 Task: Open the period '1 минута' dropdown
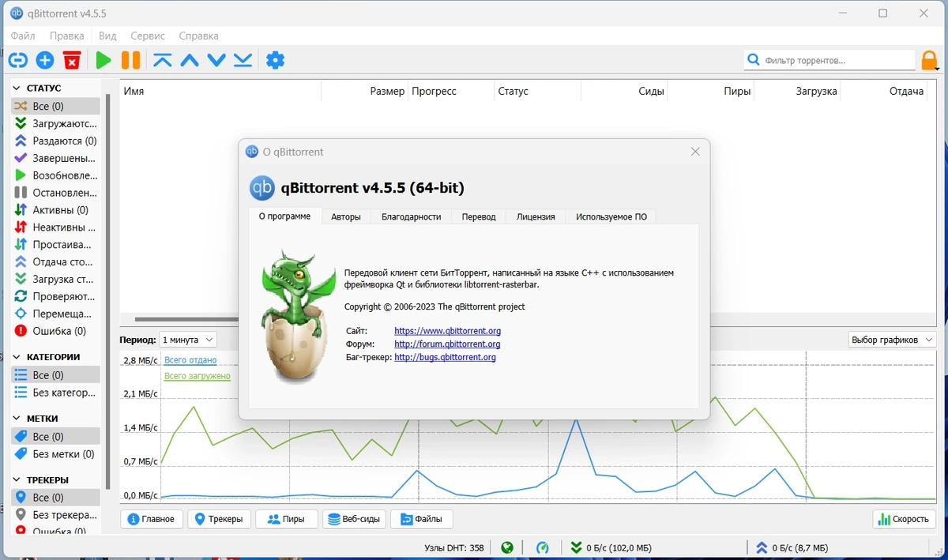(x=188, y=340)
